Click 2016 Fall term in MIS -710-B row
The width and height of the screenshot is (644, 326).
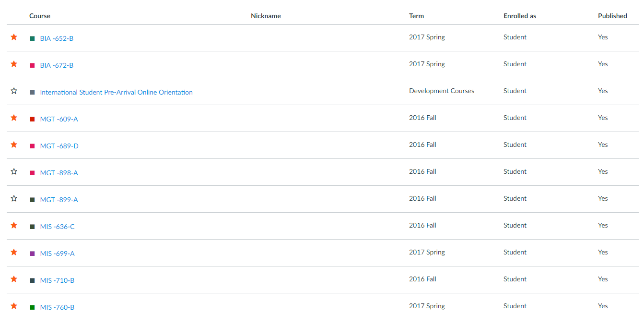[422, 279]
